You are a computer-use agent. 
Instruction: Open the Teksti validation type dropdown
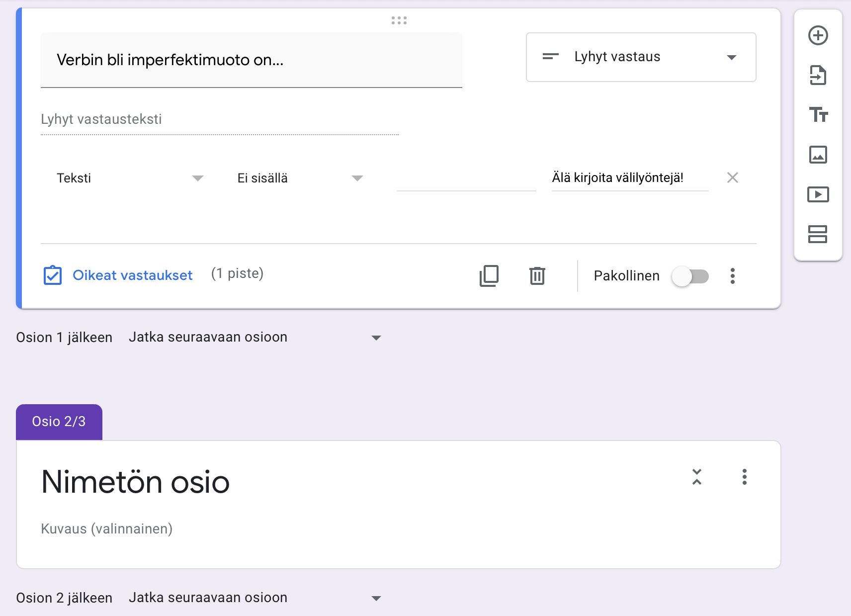tap(130, 178)
